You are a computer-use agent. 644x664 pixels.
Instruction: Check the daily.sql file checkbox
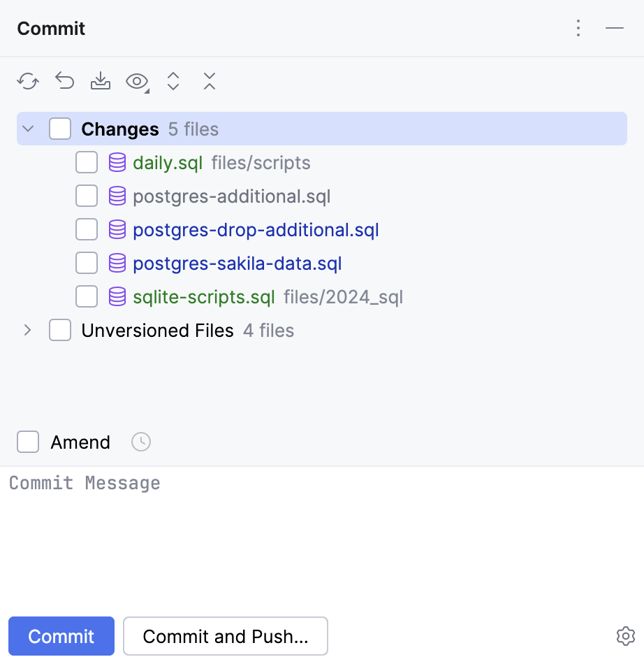pos(87,163)
